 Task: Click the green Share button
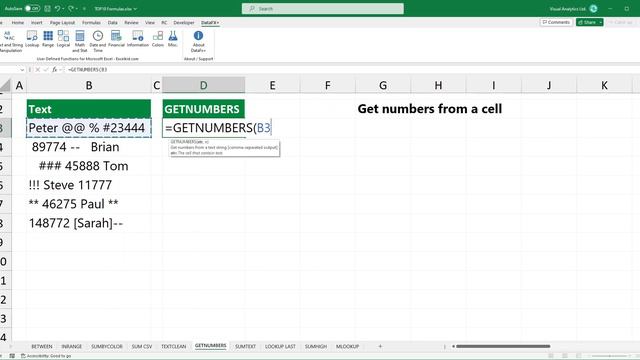click(587, 22)
